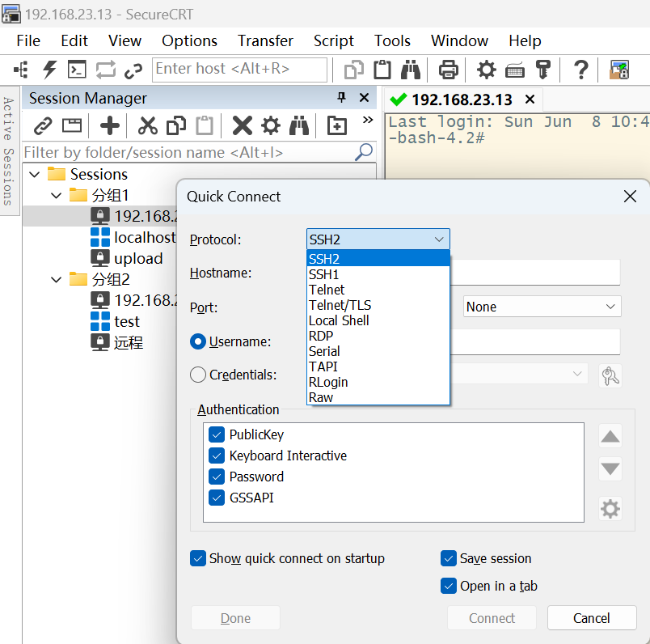Select the Credentials radio button
650x644 pixels.
coord(198,375)
